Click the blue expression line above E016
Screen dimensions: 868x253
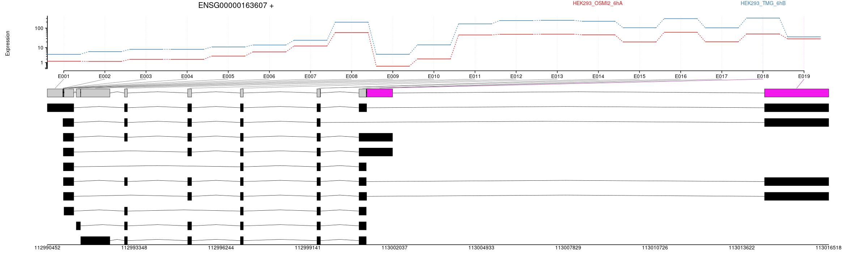point(681,18)
